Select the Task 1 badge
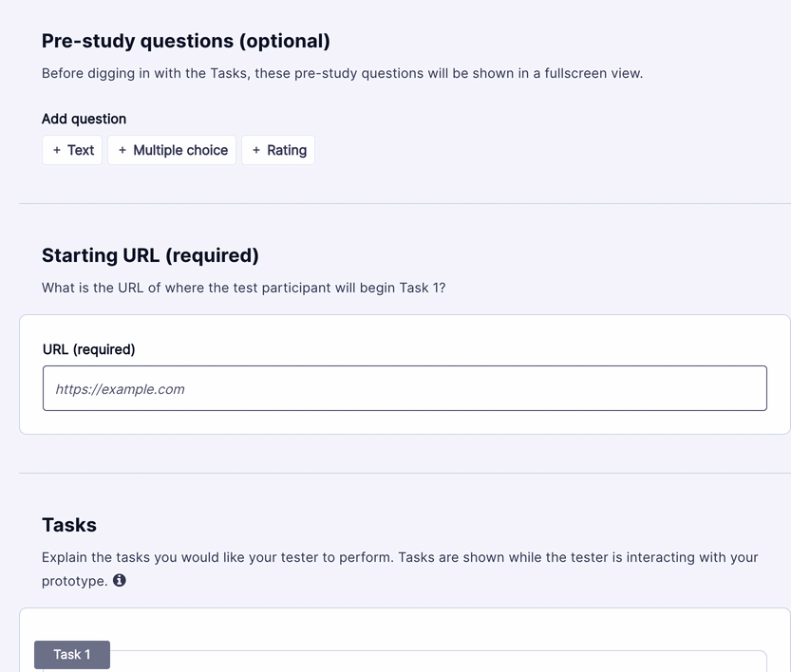The height and width of the screenshot is (672, 791). [71, 654]
